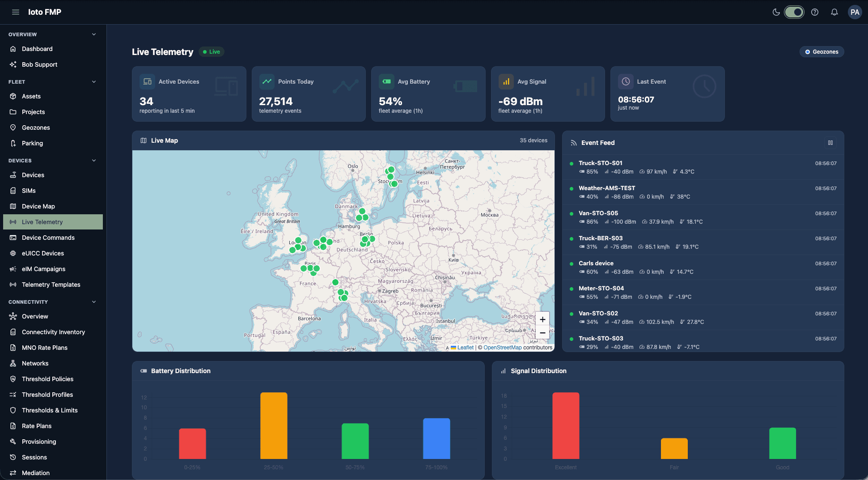Click the Thresholds & Limits icon

coord(13,410)
